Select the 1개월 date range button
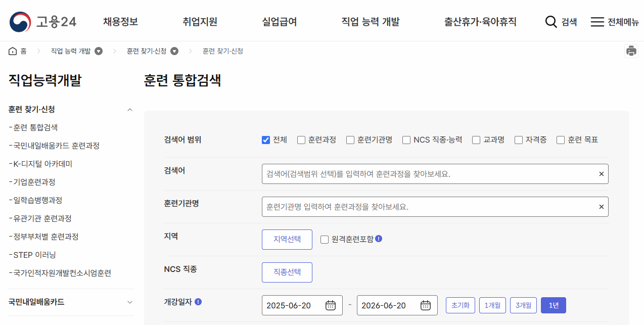This screenshot has height=325, width=644. pos(492,305)
